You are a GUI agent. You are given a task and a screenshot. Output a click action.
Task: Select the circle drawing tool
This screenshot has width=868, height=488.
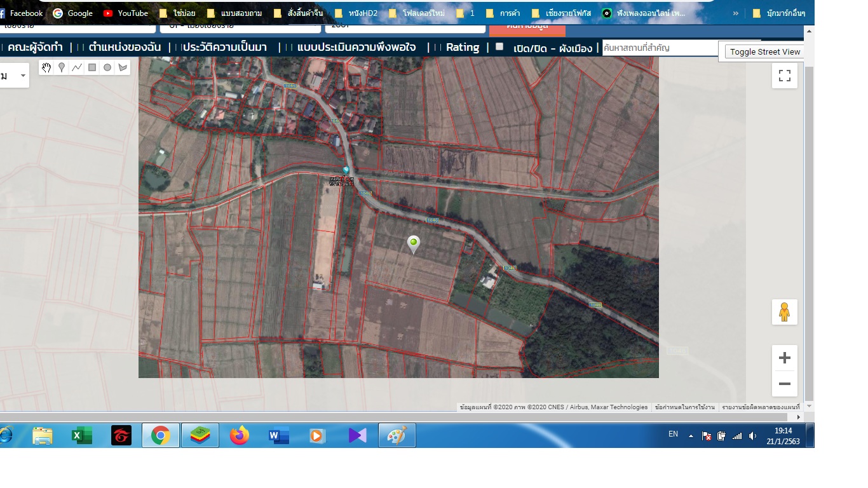(107, 67)
